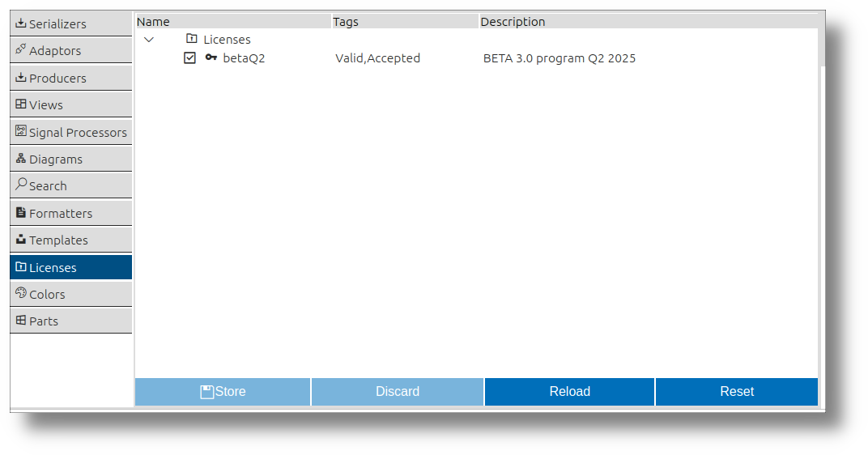Select the Views tab
868x455 pixels.
(x=71, y=104)
